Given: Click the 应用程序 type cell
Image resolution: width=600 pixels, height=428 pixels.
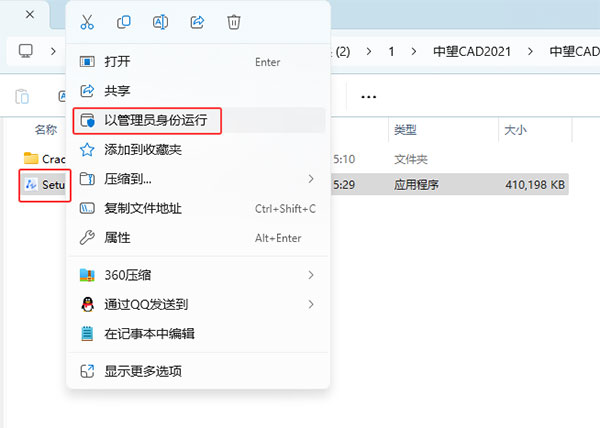Looking at the screenshot, I should pos(416,185).
